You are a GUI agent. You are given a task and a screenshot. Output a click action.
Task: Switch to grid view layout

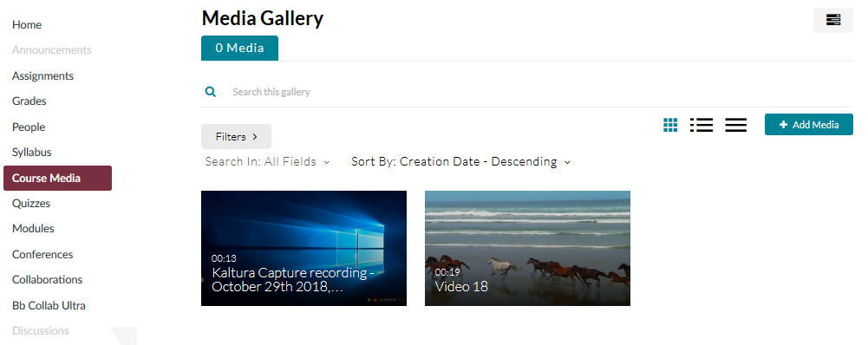[669, 125]
